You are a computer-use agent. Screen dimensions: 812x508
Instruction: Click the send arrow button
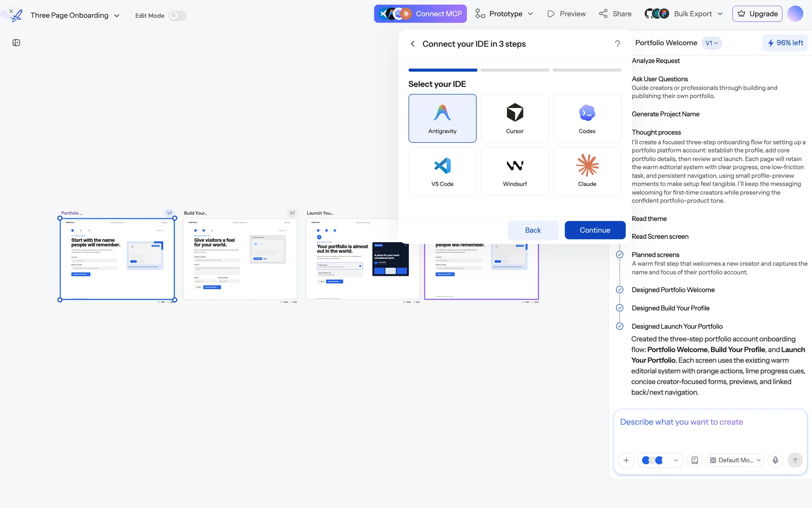click(795, 460)
